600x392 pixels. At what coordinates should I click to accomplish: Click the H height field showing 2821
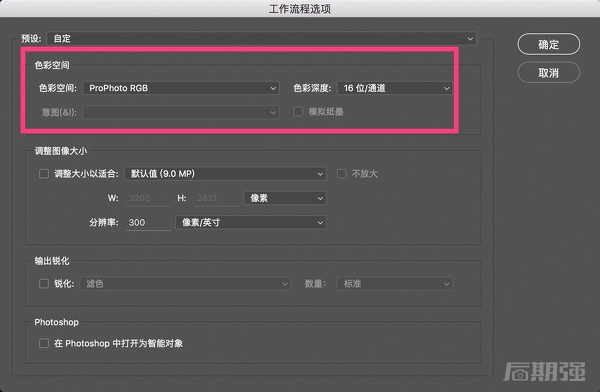coord(215,198)
